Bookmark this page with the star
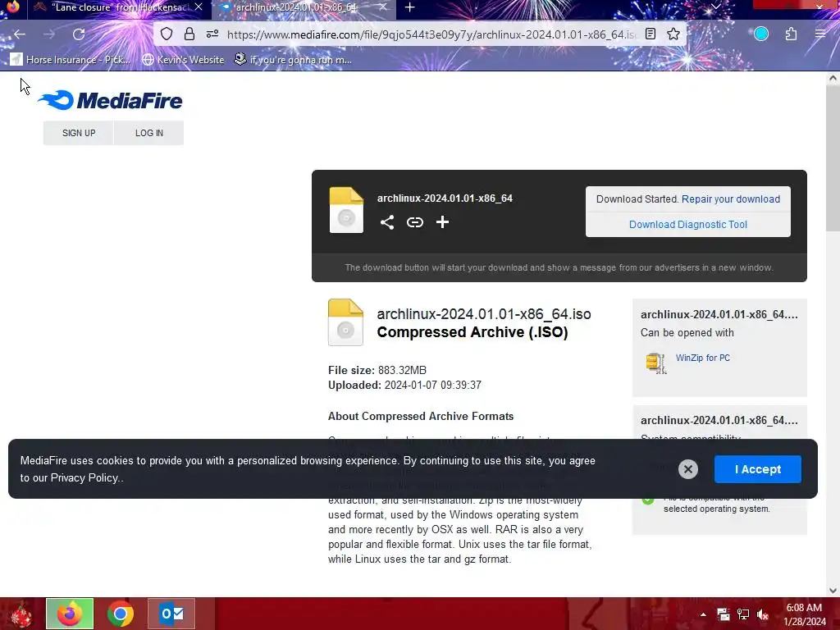Viewport: 840px width, 630px height. tap(673, 34)
